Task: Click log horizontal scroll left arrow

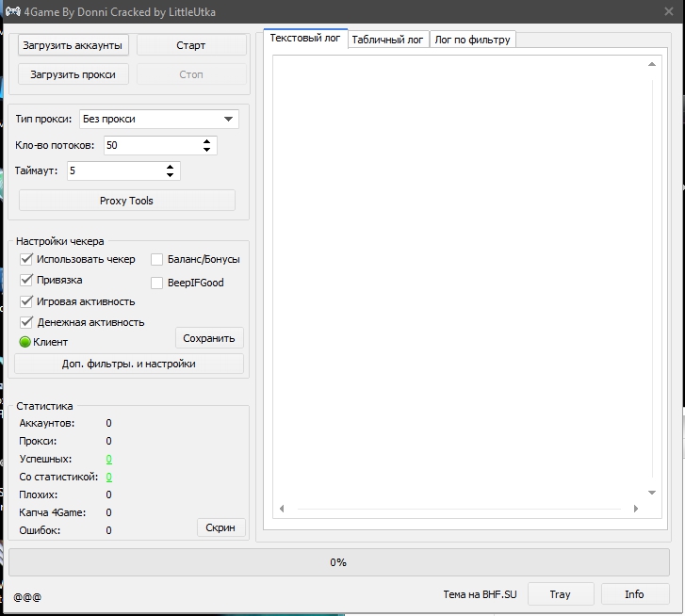Action: pyautogui.click(x=282, y=509)
